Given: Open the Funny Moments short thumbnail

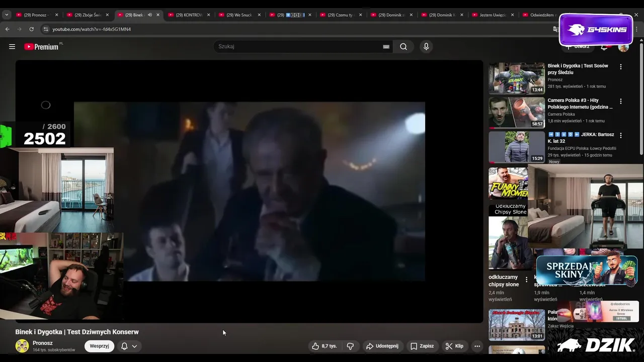Looking at the screenshot, I should pyautogui.click(x=508, y=184).
